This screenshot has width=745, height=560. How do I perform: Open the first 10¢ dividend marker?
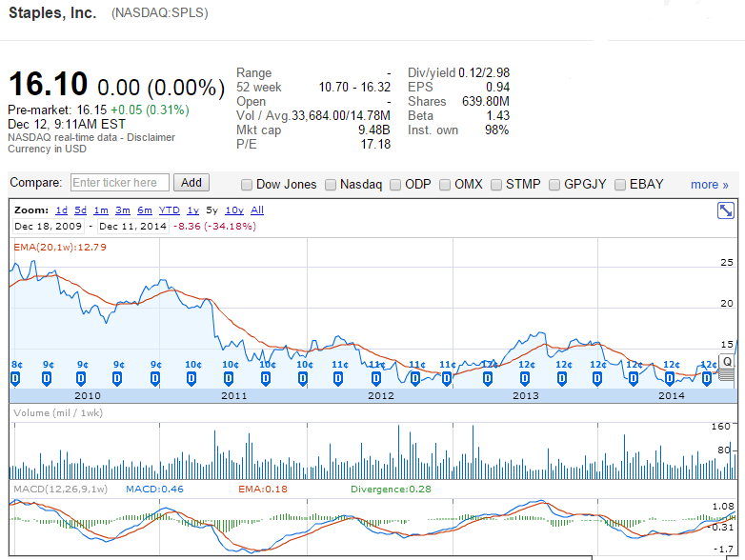tap(191, 378)
